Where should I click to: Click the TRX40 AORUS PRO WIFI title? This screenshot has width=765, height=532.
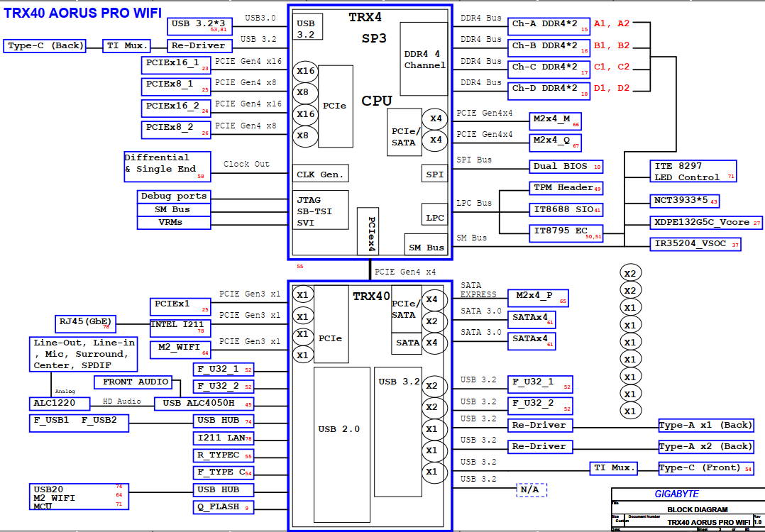click(x=82, y=13)
